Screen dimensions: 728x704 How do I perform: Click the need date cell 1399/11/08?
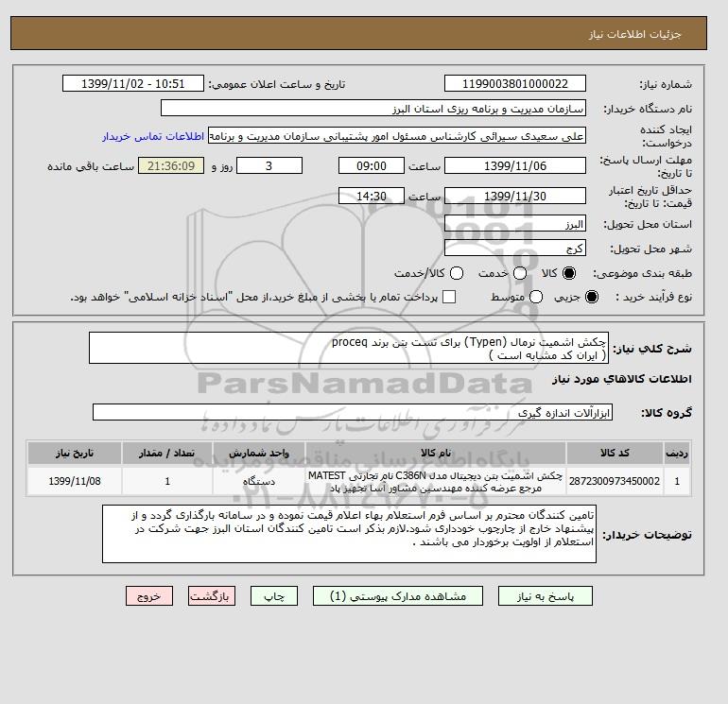[75, 481]
